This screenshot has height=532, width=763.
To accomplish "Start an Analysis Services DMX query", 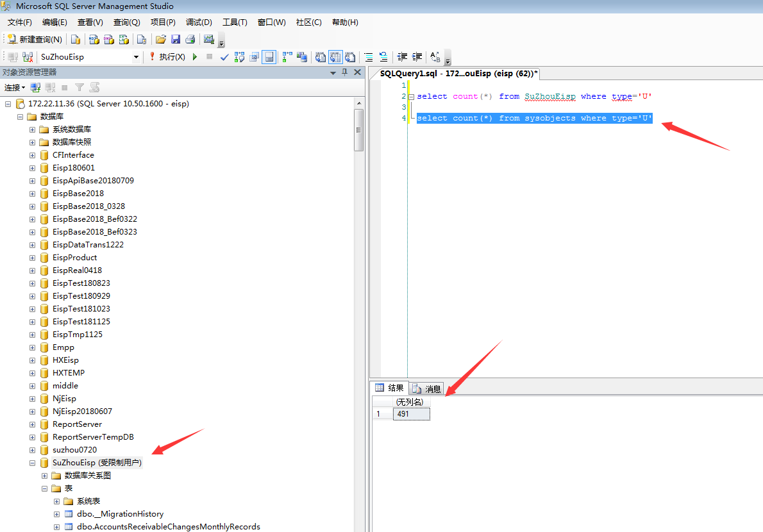I will click(x=109, y=39).
